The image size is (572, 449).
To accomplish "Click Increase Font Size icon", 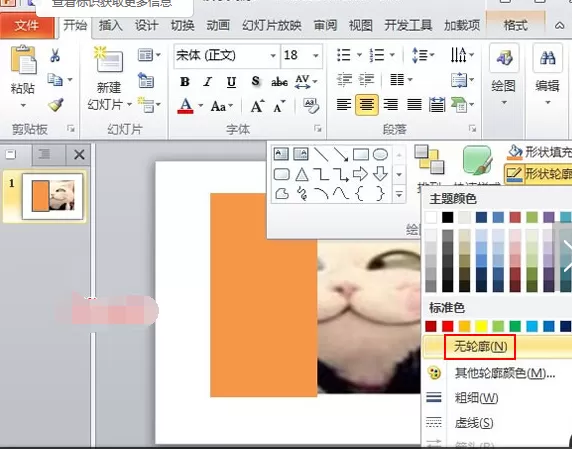I will tap(258, 106).
